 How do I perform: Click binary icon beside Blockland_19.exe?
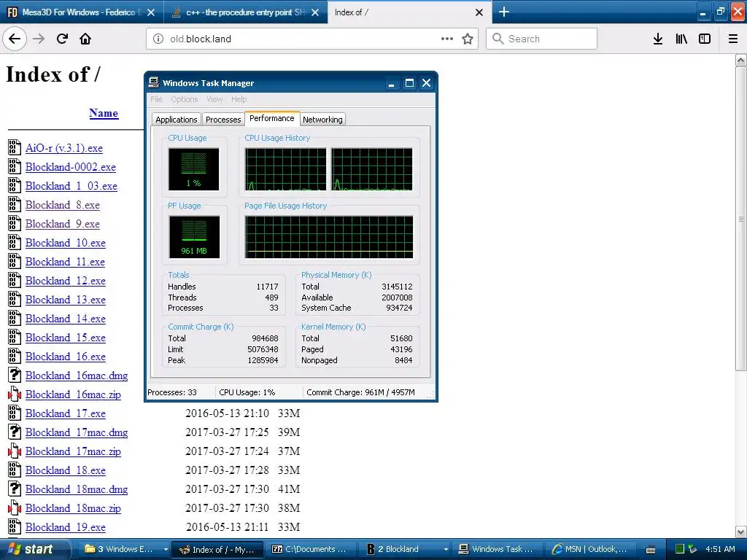(x=15, y=527)
